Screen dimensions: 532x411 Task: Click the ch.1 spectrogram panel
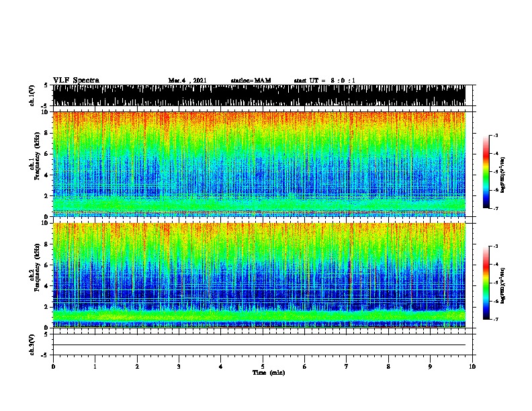[x=259, y=164]
